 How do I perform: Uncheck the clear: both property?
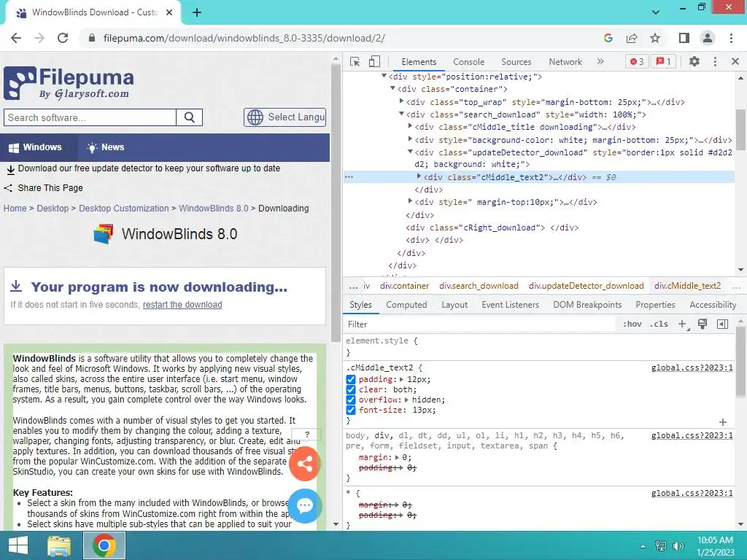tap(351, 389)
